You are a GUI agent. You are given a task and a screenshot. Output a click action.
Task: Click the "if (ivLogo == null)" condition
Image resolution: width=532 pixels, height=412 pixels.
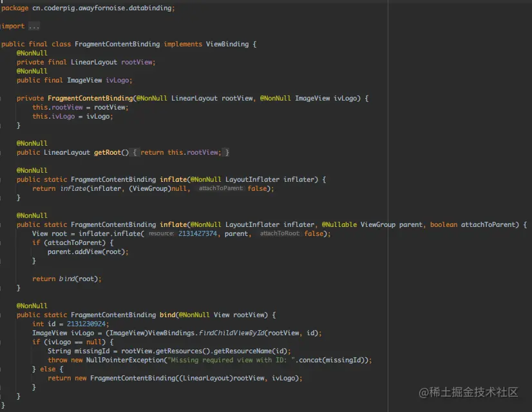(69, 342)
